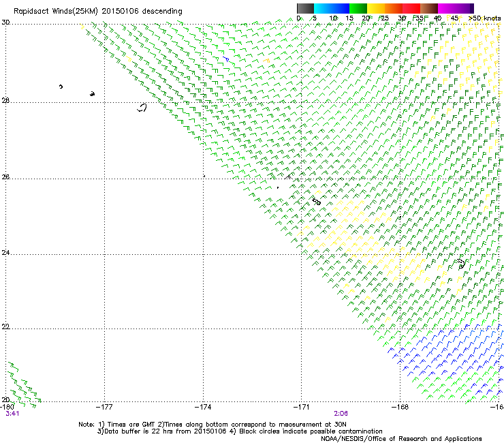Viewport: 504px width, 443px height.
Task: Click the 'Data buffer is 22 hrs' note line
Action: coord(240,431)
